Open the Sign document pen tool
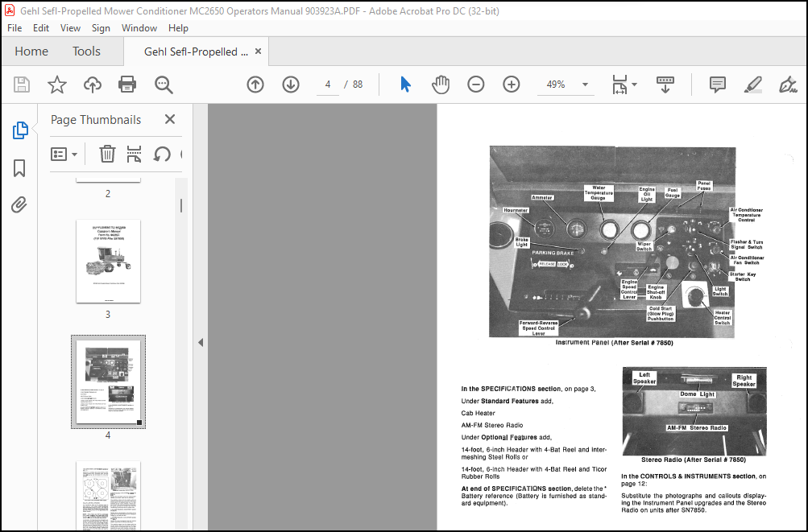 788,85
